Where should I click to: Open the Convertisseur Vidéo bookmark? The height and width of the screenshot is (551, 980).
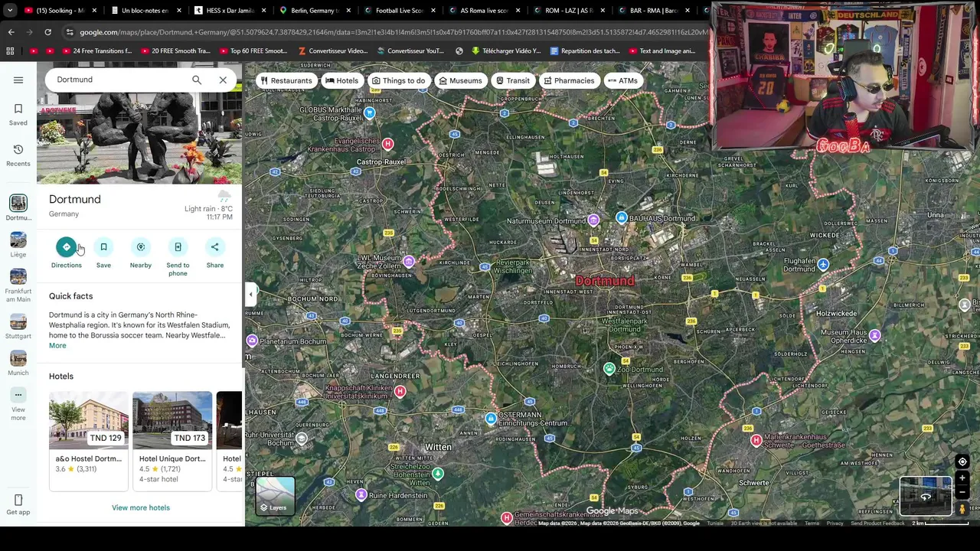[x=333, y=51]
